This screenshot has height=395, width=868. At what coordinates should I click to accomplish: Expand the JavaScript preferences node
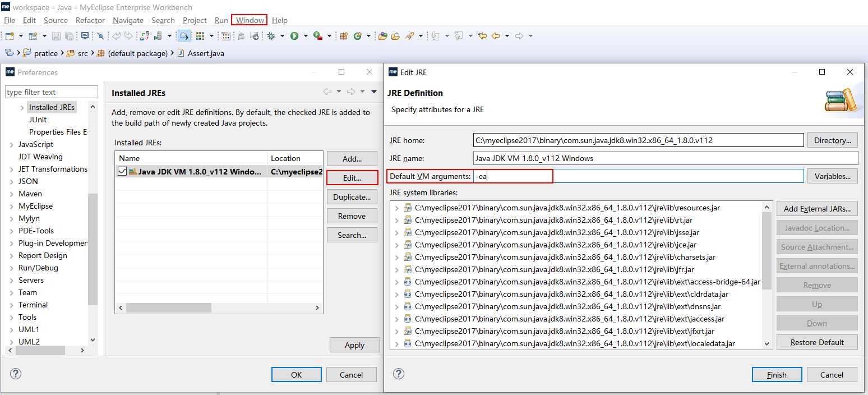pyautogui.click(x=12, y=145)
